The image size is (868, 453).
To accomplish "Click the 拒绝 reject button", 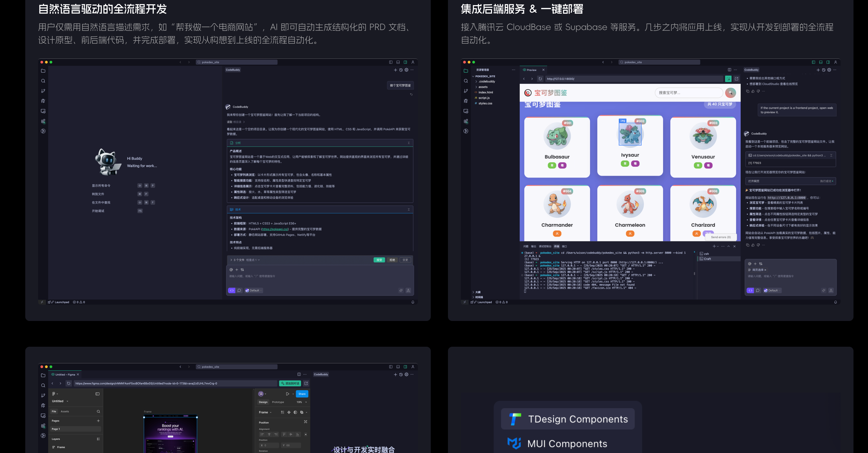I will [x=392, y=260].
